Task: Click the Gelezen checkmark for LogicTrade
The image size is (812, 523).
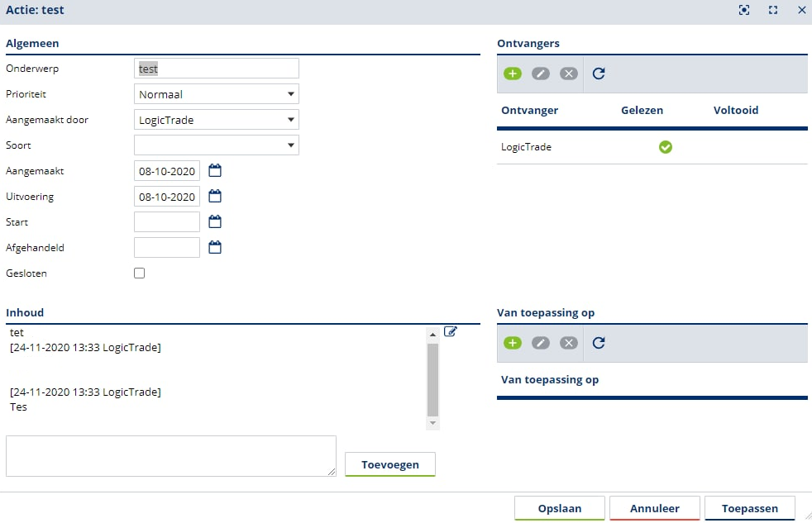Action: tap(666, 147)
